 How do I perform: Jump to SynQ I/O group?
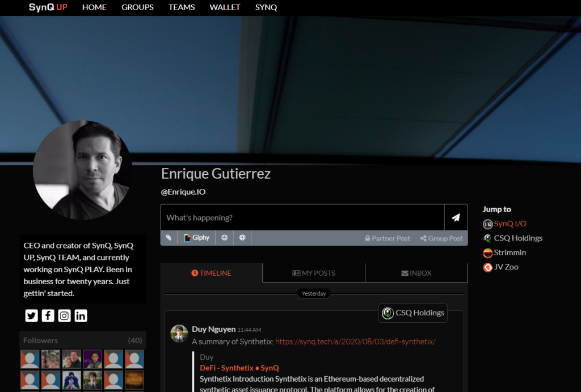(x=510, y=224)
